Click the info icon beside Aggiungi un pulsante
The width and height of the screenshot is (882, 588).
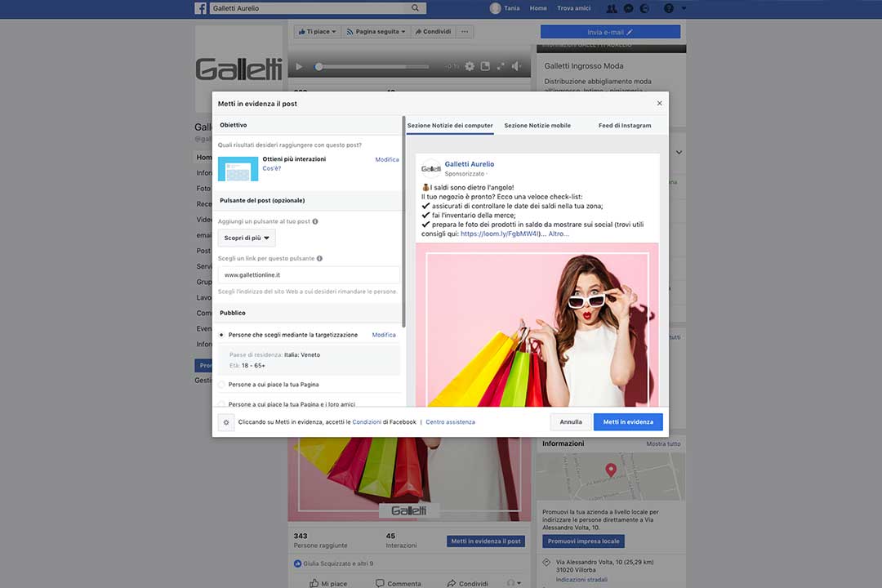[315, 221]
